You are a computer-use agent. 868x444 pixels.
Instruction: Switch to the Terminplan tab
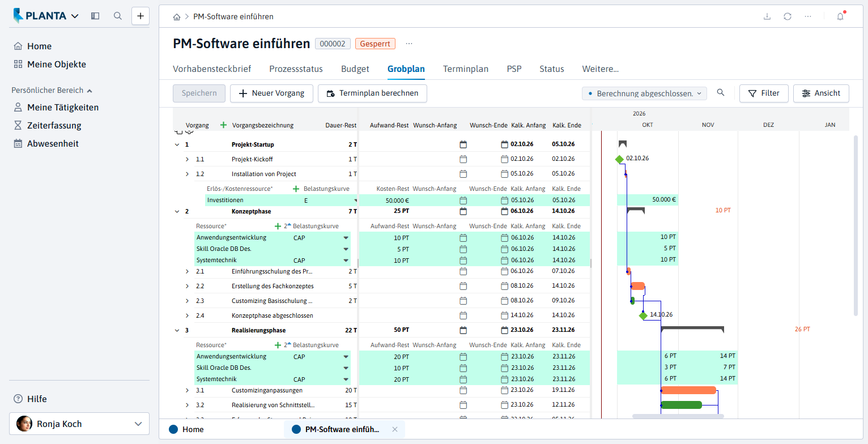[466, 69]
